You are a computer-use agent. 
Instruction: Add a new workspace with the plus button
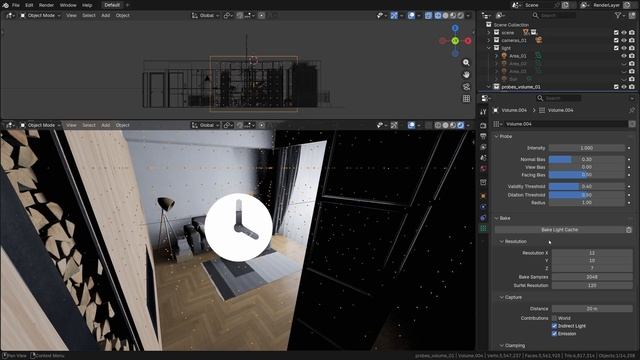127,5
